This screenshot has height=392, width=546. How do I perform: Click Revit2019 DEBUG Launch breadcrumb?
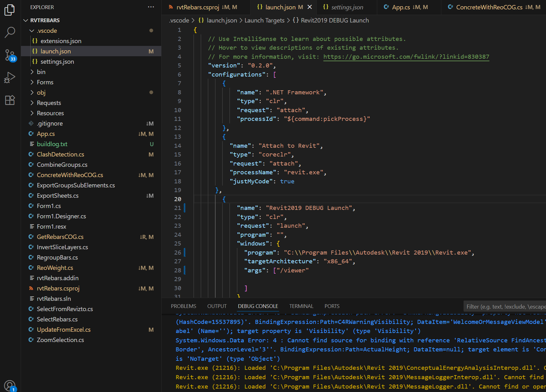331,20
